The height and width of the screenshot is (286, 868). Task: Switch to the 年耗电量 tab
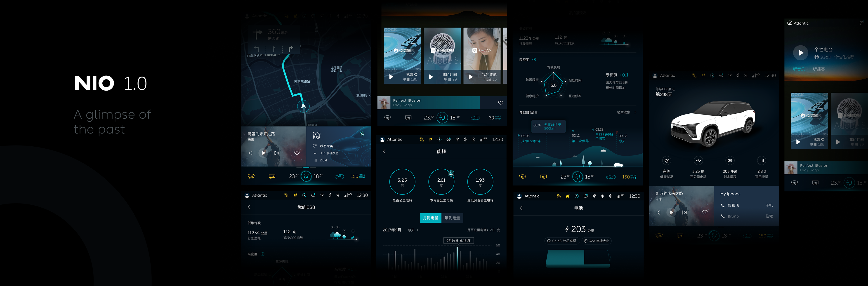(452, 218)
